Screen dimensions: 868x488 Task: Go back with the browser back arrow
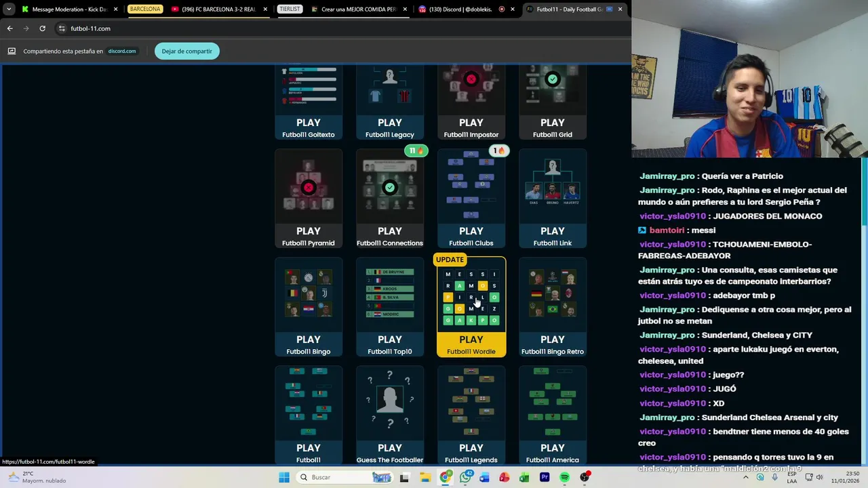click(x=9, y=28)
